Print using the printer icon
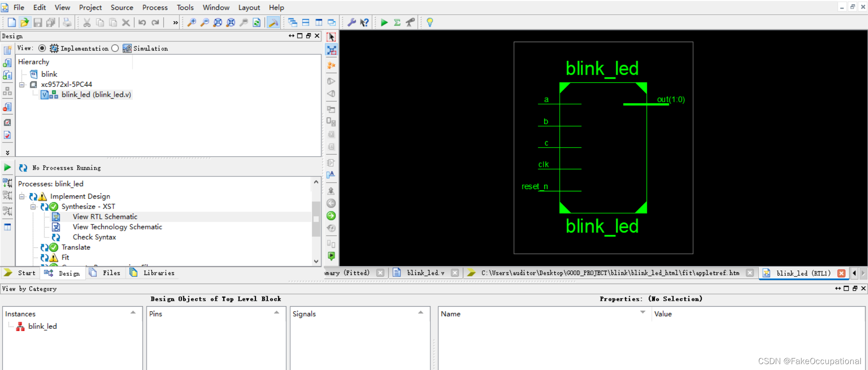The width and height of the screenshot is (868, 370). [x=67, y=23]
